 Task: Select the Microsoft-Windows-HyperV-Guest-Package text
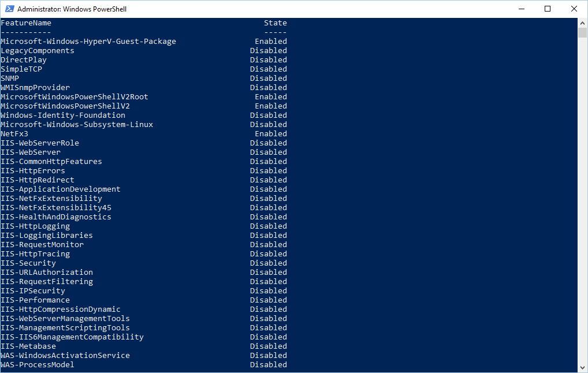tap(88, 41)
